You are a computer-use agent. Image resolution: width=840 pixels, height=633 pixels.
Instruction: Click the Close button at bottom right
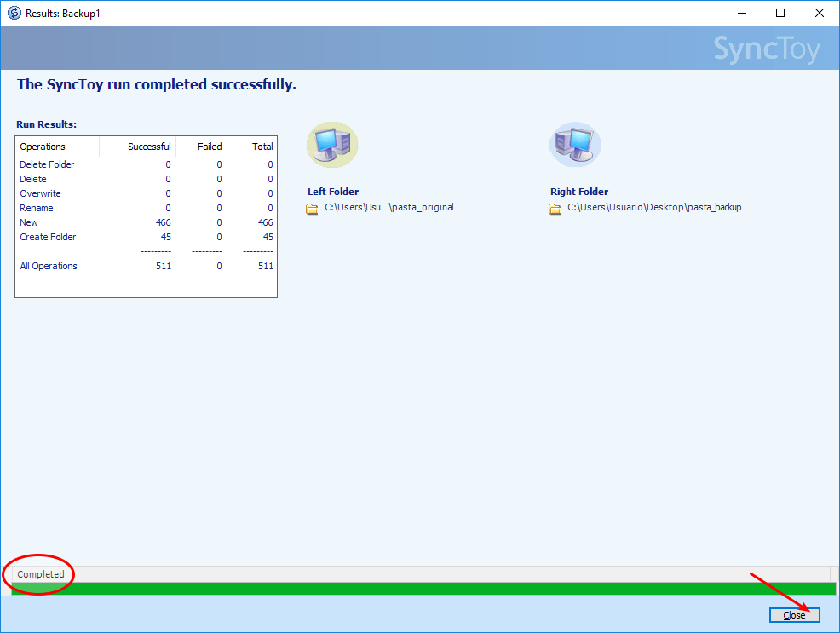(x=795, y=615)
